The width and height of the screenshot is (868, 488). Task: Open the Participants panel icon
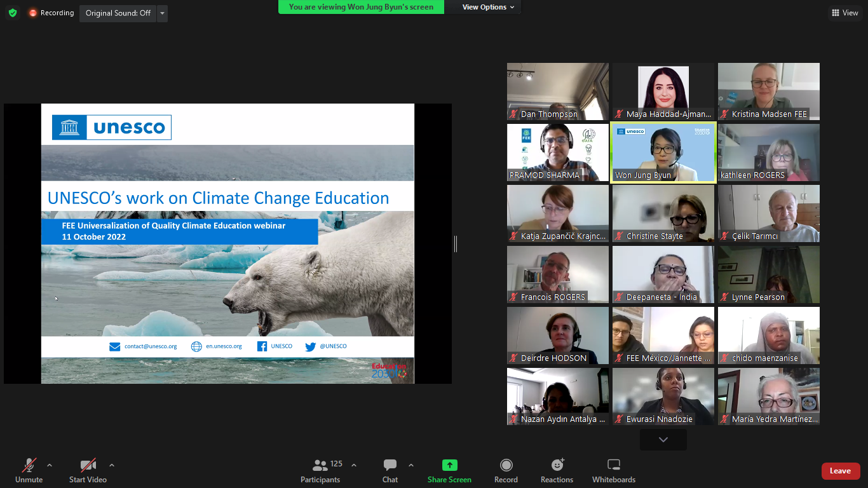click(320, 466)
